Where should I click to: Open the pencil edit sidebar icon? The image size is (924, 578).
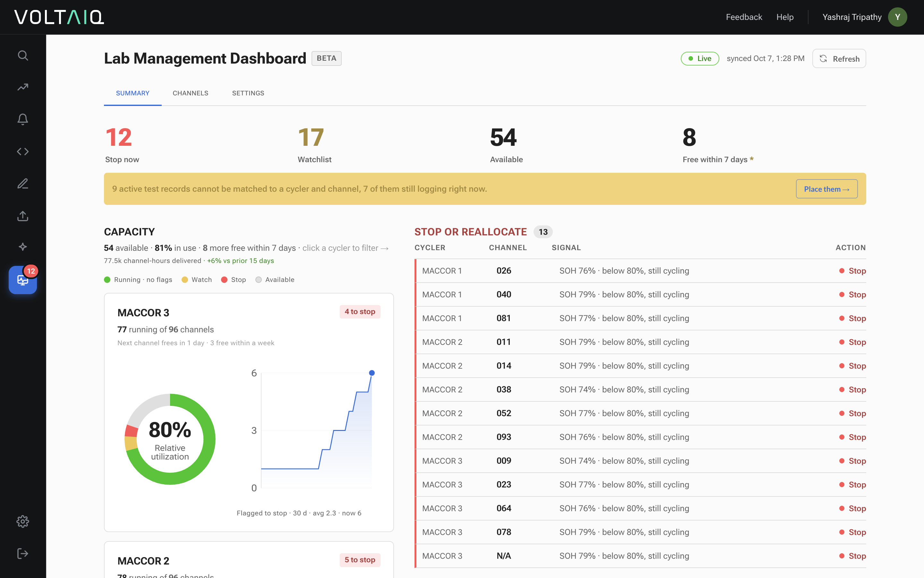tap(23, 184)
